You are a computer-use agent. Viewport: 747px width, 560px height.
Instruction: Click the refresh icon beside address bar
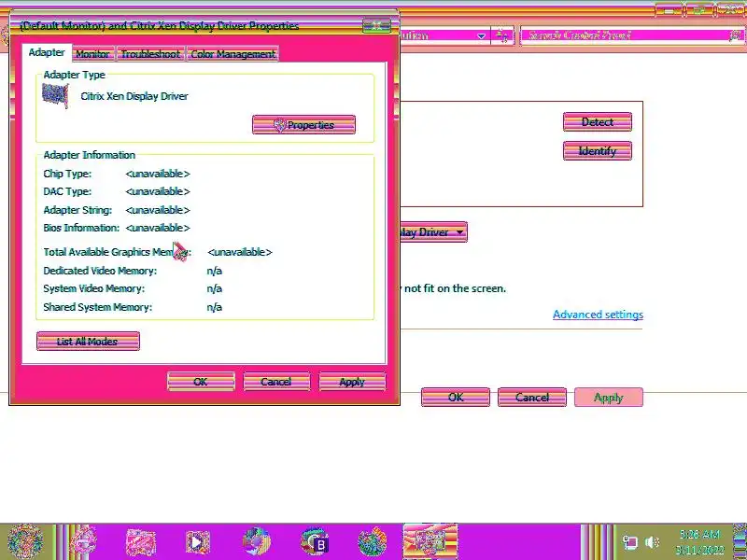[502, 35]
